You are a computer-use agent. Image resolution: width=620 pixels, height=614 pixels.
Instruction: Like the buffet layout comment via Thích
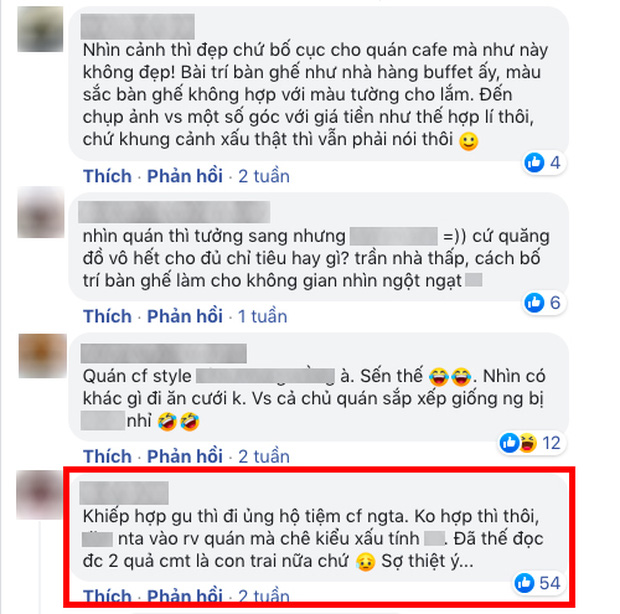tap(107, 176)
